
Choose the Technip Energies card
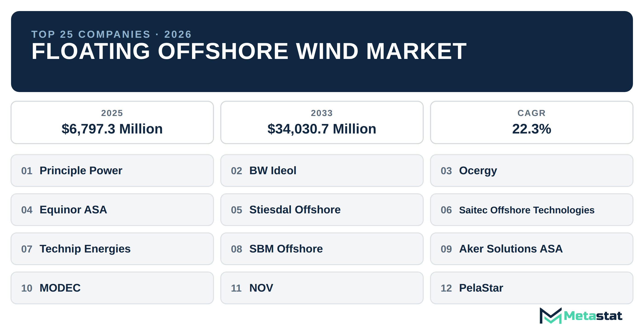click(x=112, y=249)
